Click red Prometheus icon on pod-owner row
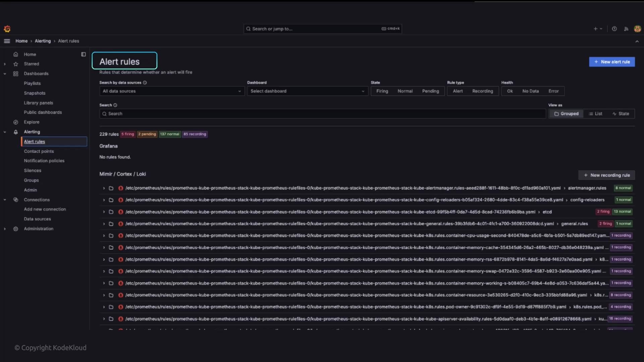This screenshot has width=644, height=362. pos(121,307)
